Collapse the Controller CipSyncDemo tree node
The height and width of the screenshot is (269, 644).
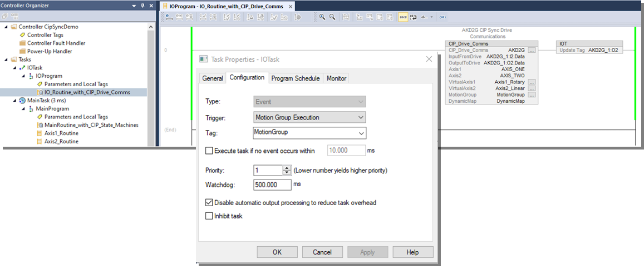[x=6, y=27]
